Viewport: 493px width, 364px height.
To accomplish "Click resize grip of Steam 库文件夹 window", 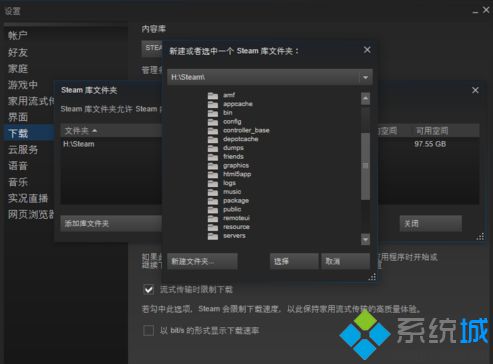I will click(x=480, y=237).
